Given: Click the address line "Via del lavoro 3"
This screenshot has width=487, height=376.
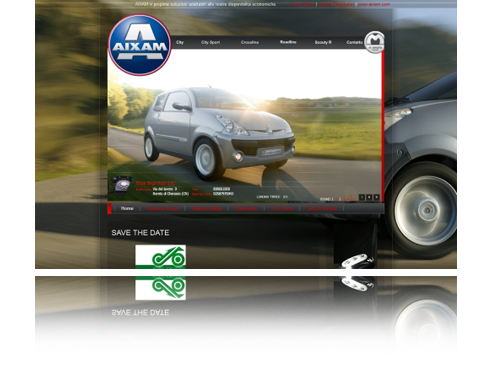Looking at the screenshot, I should click(x=165, y=189).
